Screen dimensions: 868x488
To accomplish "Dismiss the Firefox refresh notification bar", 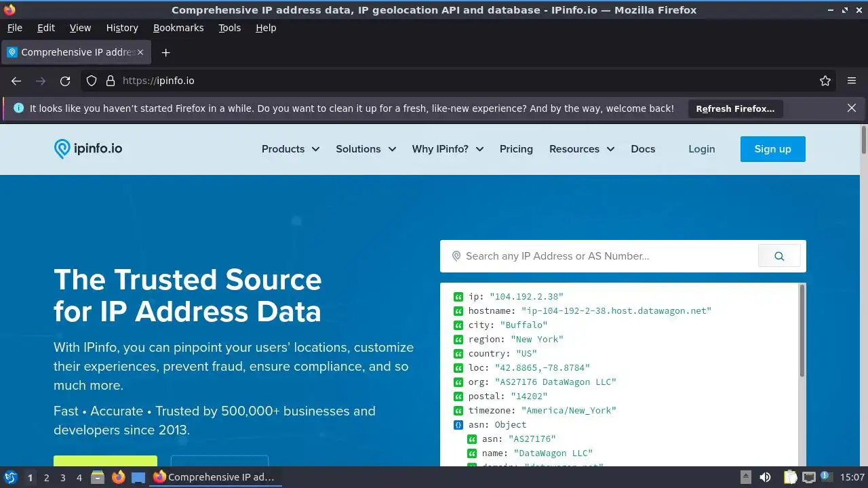I will tap(852, 108).
